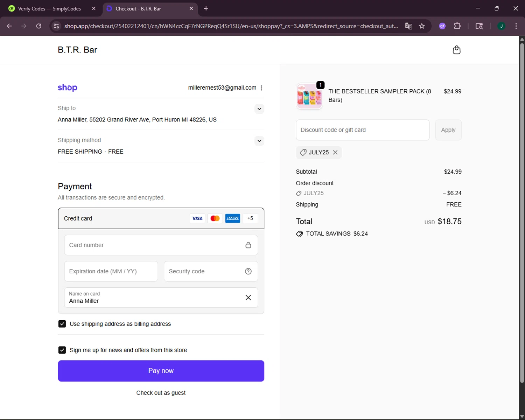Image resolution: width=525 pixels, height=420 pixels.
Task: Click the Pay now button
Action: [161, 371]
